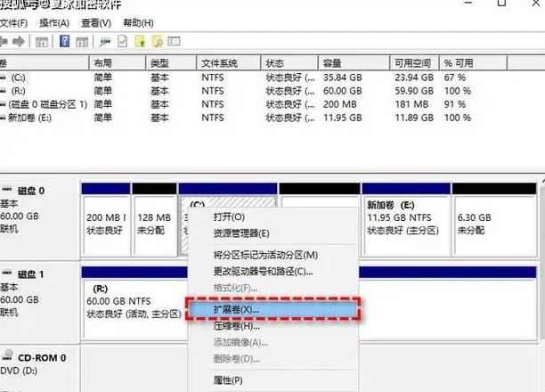Select the 128 MB 未分配 block

pyautogui.click(x=154, y=220)
